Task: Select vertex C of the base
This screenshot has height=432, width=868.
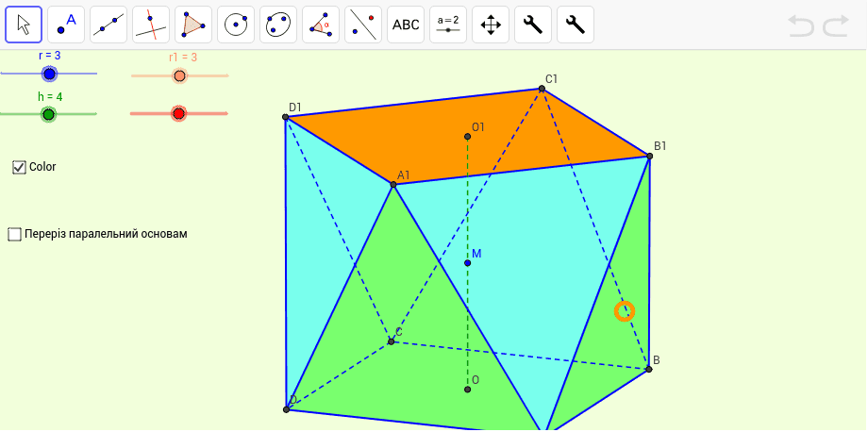Action: click(392, 341)
